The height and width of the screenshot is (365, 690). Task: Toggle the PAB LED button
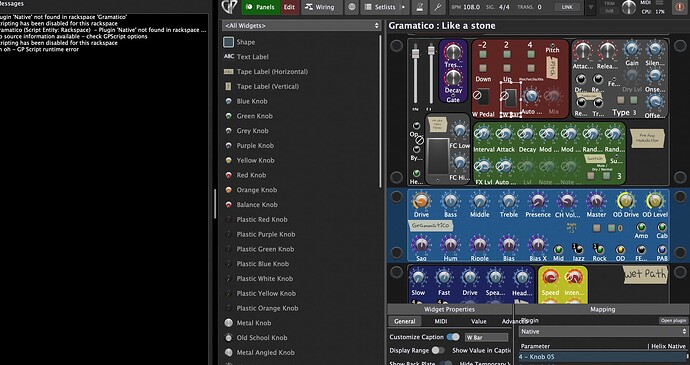(662, 250)
